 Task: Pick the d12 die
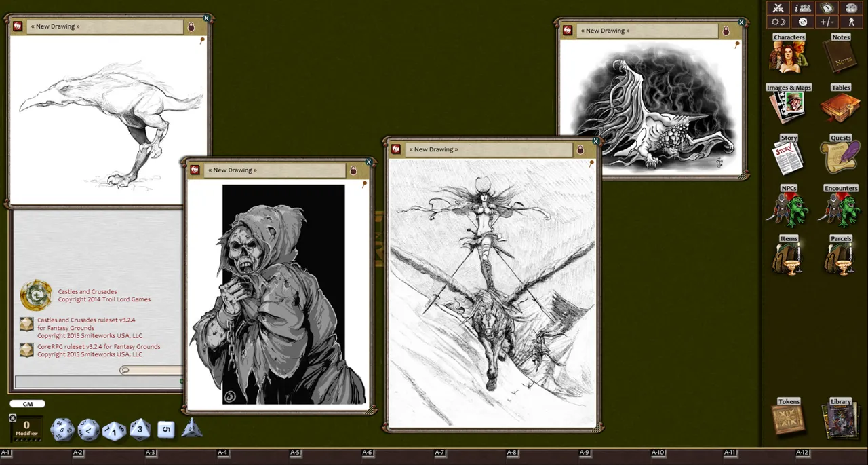pyautogui.click(x=89, y=429)
